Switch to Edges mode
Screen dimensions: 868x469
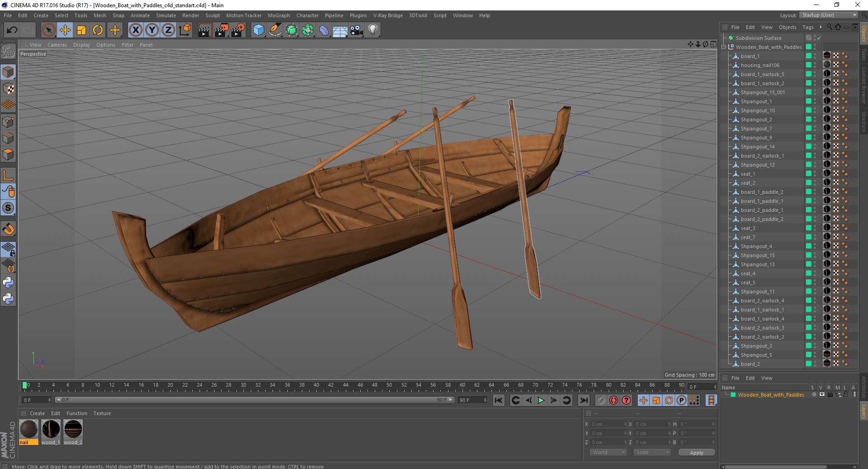8,138
